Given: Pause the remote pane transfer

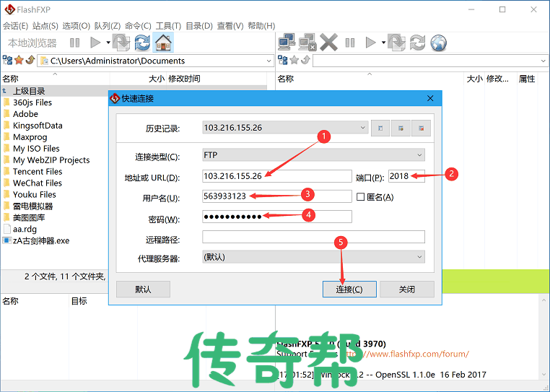Looking at the screenshot, I should pyautogui.click(x=350, y=43).
